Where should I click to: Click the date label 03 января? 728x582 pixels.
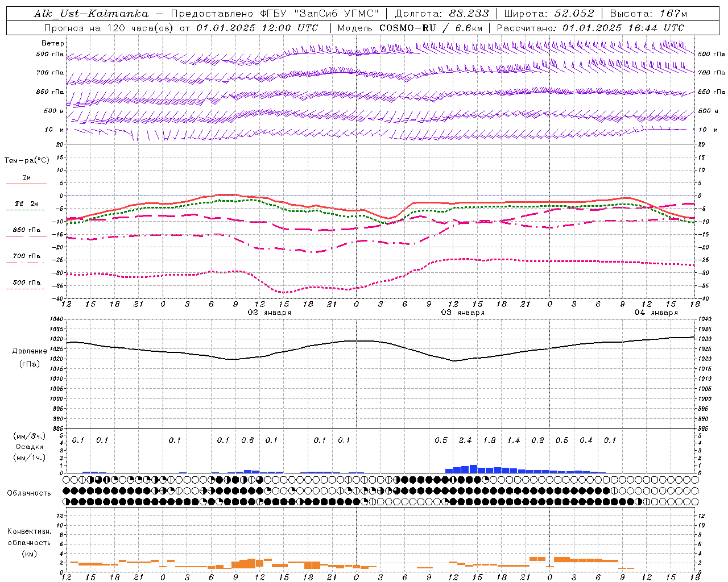pyautogui.click(x=463, y=313)
